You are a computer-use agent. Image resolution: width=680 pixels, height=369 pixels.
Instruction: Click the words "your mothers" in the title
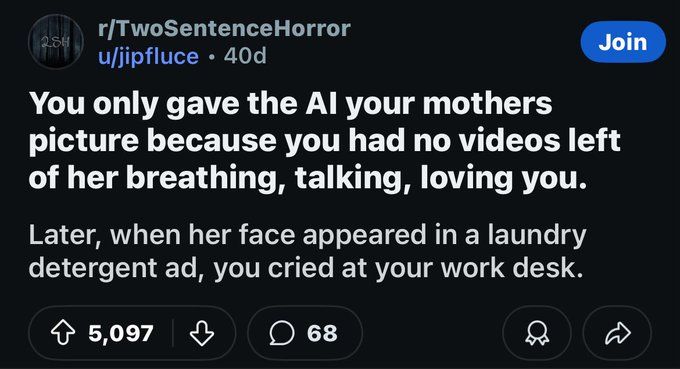tap(450, 104)
